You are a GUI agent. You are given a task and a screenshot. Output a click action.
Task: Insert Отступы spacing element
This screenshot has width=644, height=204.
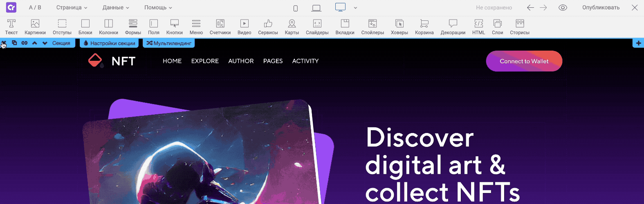[x=62, y=27]
